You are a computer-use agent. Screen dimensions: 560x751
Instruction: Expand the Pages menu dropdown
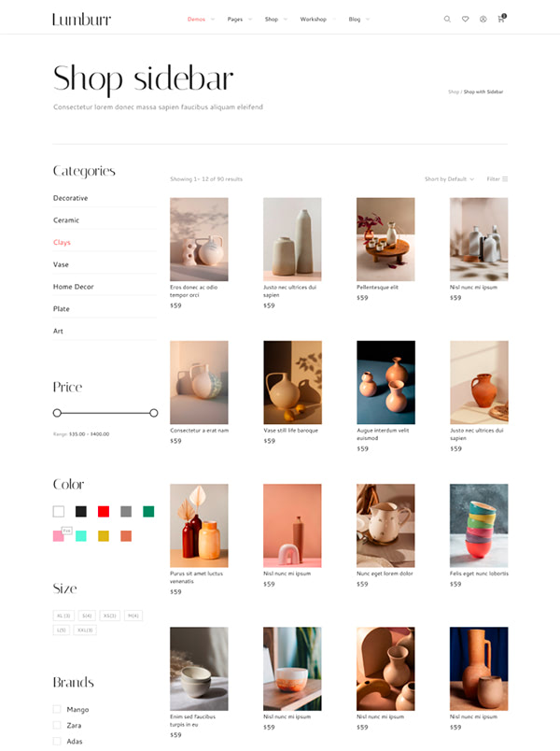point(239,20)
